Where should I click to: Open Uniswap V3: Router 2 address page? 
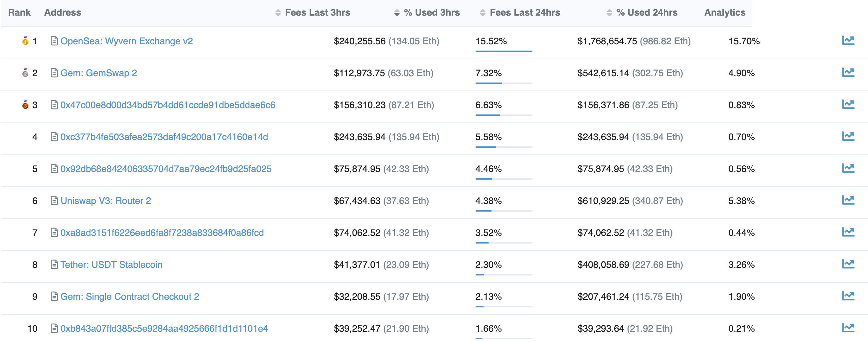pos(105,201)
